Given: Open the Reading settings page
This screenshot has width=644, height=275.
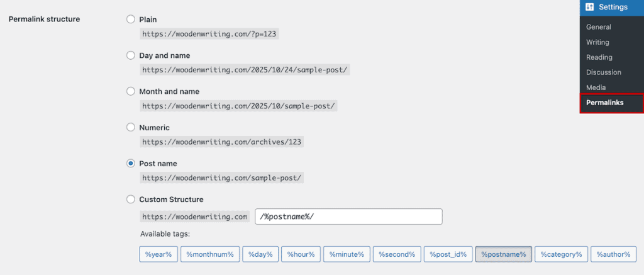Looking at the screenshot, I should click(x=599, y=57).
